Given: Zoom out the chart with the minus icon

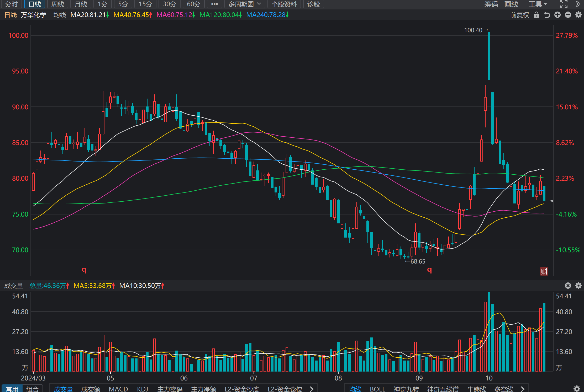Looking at the screenshot, I should point(568,15).
